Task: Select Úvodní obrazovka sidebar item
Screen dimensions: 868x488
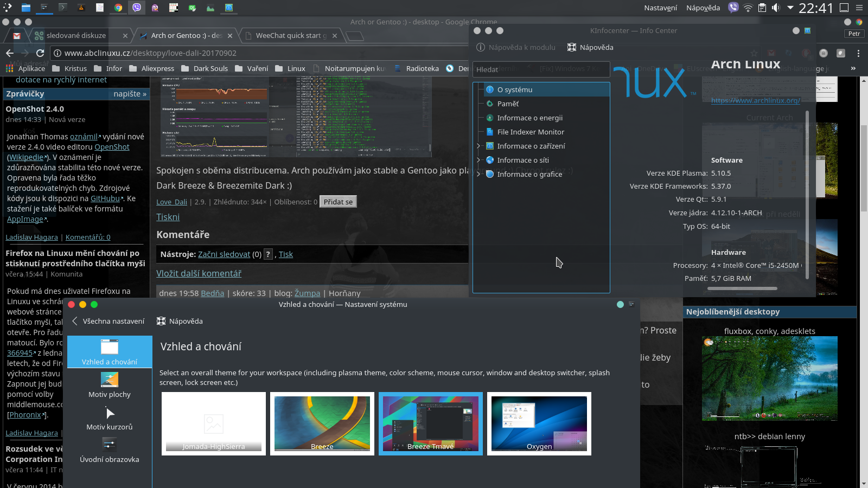Action: pos(110,450)
